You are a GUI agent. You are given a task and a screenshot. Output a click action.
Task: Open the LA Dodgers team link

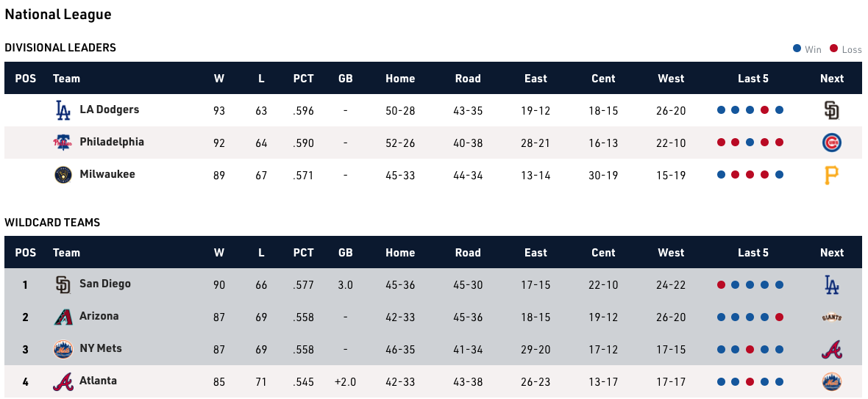(x=109, y=109)
